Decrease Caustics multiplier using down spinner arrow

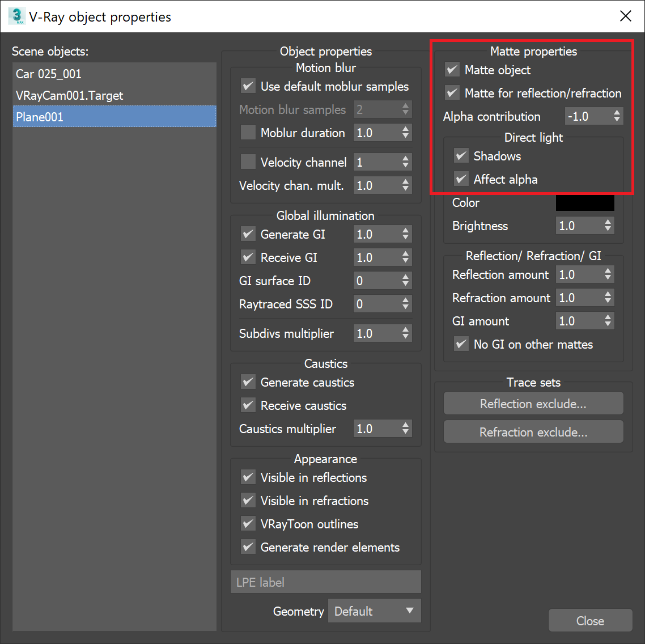coord(405,432)
